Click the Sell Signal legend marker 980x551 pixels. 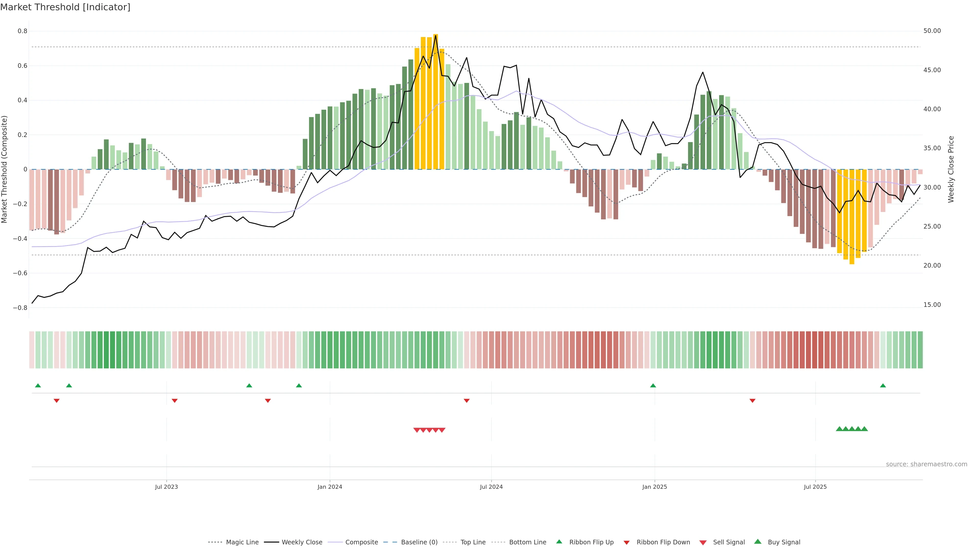(703, 543)
